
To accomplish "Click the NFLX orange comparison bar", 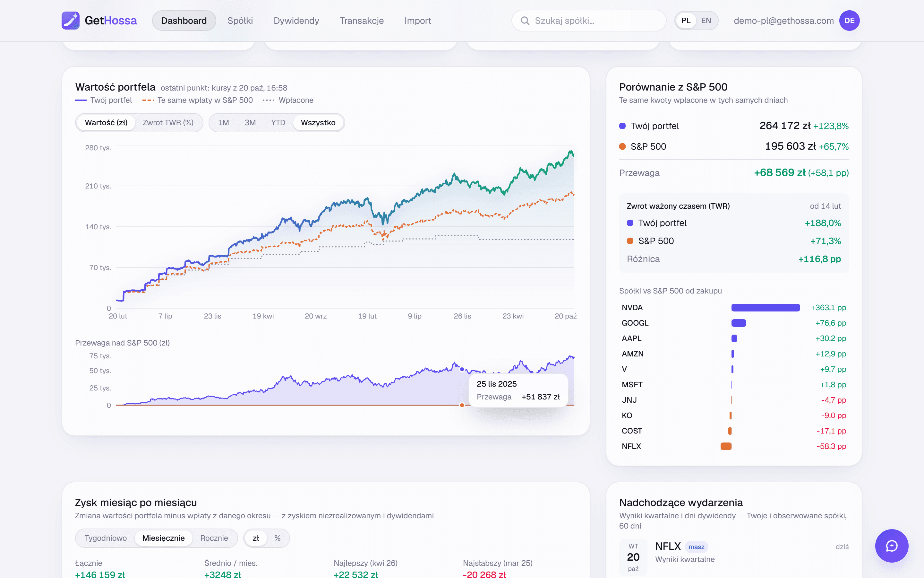I will point(726,446).
